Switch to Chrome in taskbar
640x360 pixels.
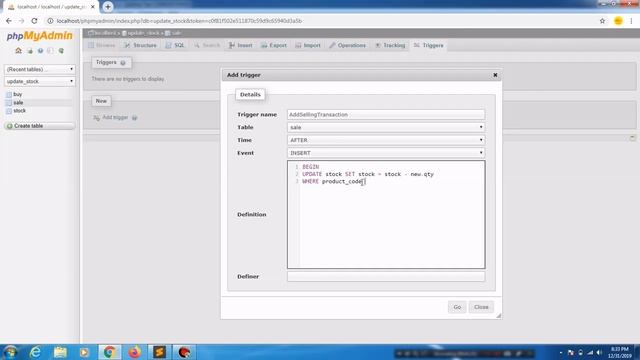[x=109, y=352]
